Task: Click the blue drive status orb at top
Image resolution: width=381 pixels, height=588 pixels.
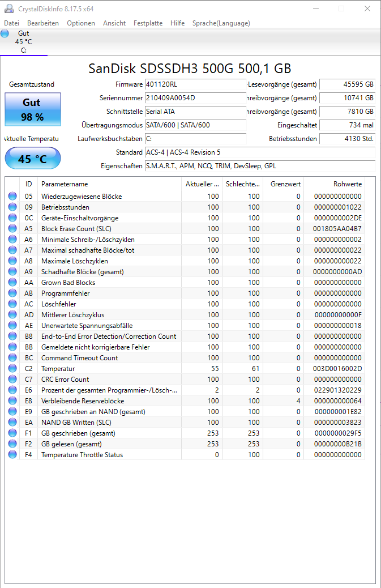Action: [x=5, y=33]
